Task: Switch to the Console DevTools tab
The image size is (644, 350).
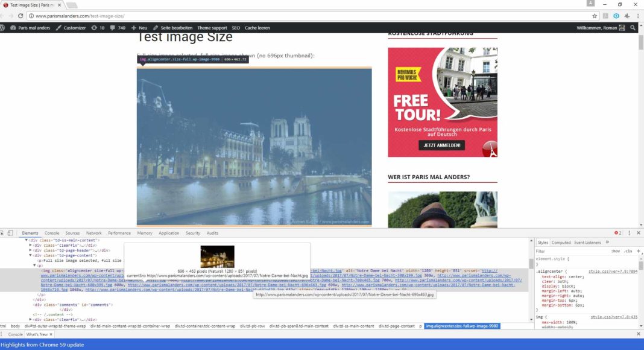Action: [x=52, y=233]
